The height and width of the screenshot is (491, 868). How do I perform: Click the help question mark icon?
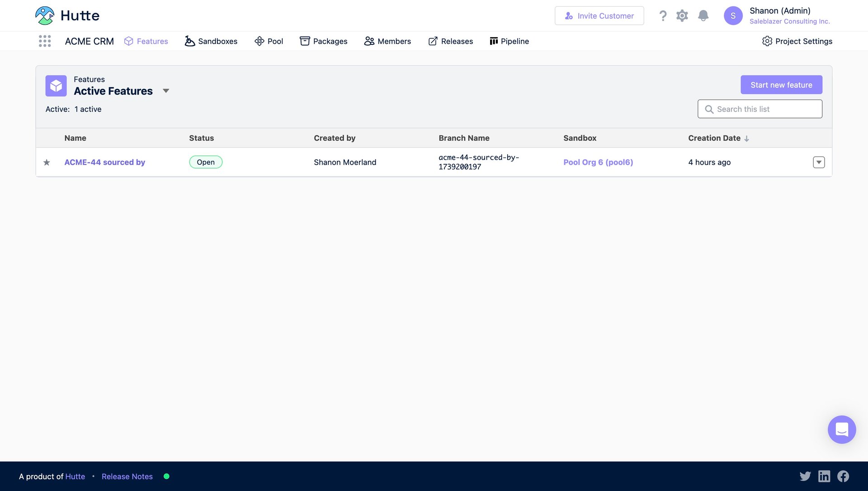point(663,16)
